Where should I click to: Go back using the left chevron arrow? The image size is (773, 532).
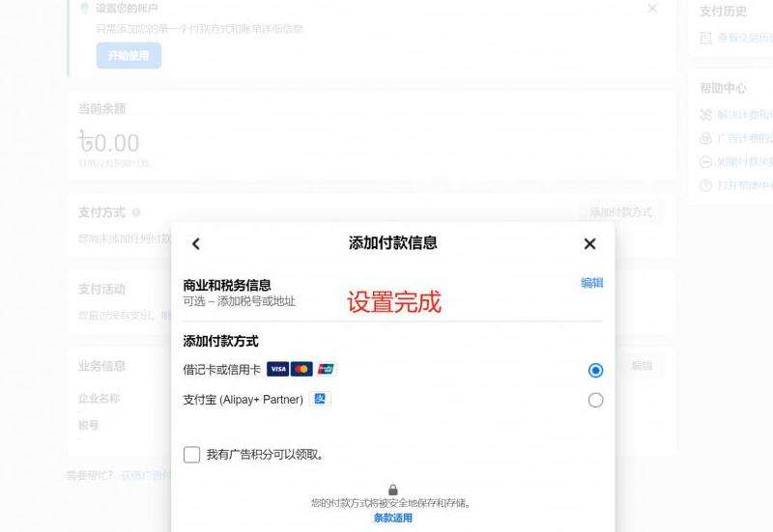[196, 244]
